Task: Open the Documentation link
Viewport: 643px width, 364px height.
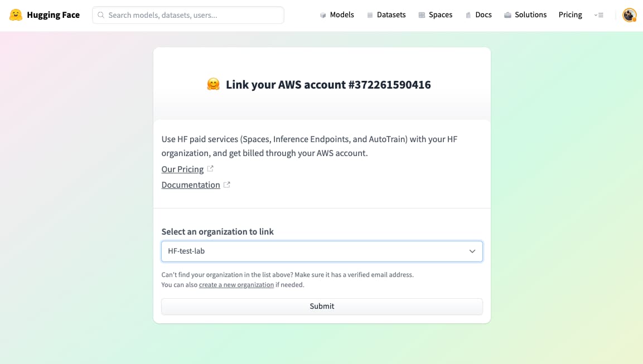Action: pos(191,185)
